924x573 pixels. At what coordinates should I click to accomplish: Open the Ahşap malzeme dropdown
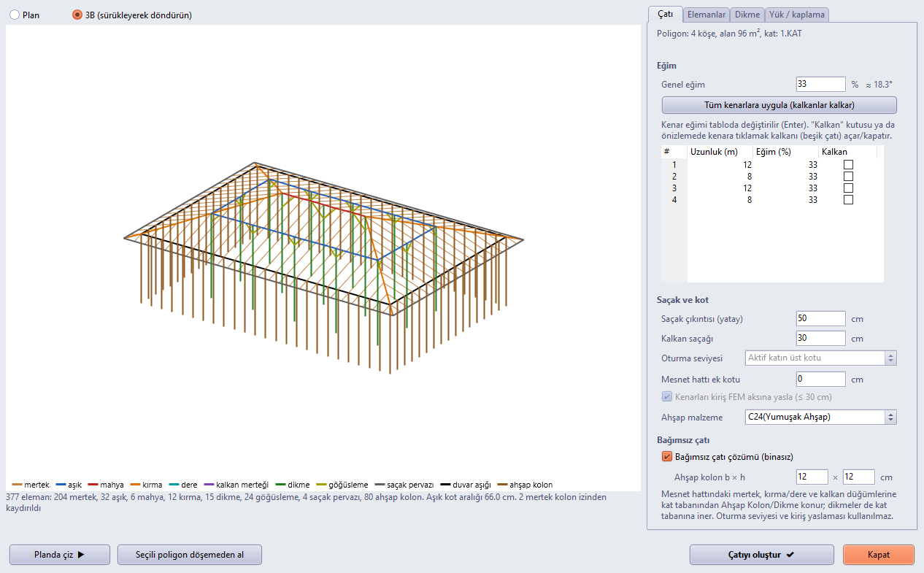pyautogui.click(x=820, y=418)
